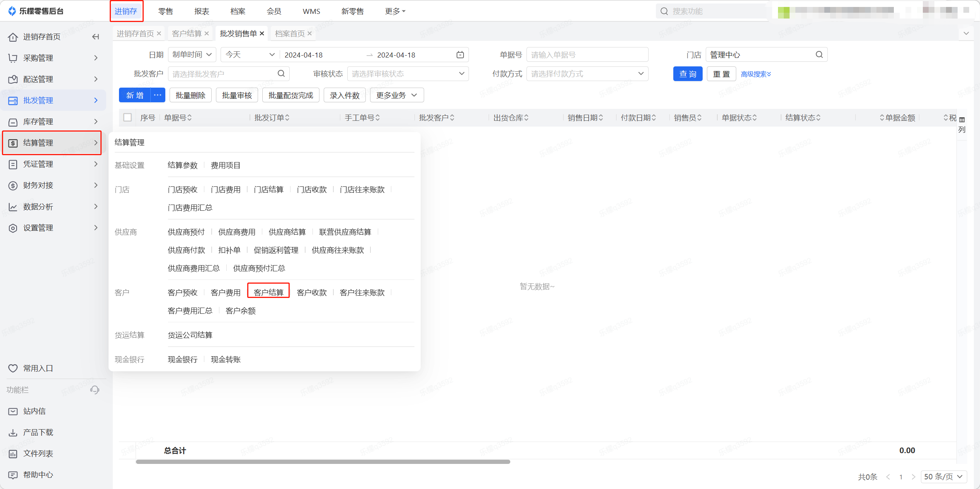Open 供应商结算 in the popup menu

point(287,232)
